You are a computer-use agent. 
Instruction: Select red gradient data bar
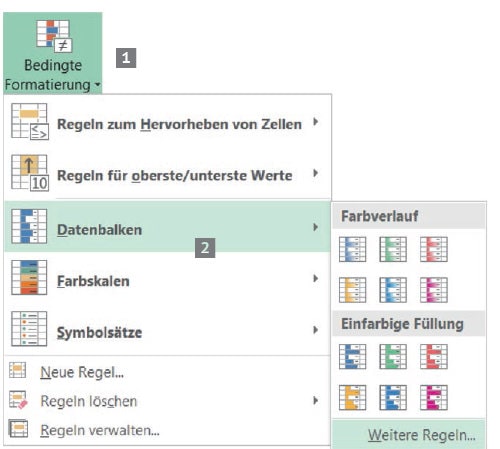point(434,249)
